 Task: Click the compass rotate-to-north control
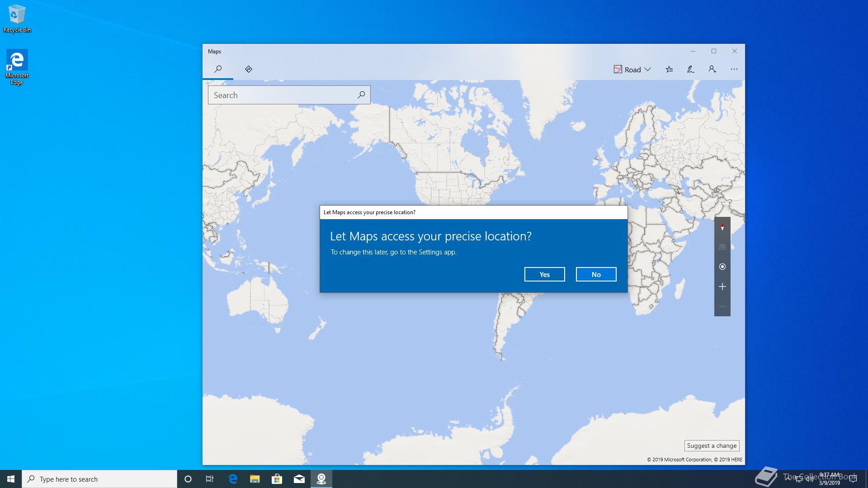click(722, 227)
